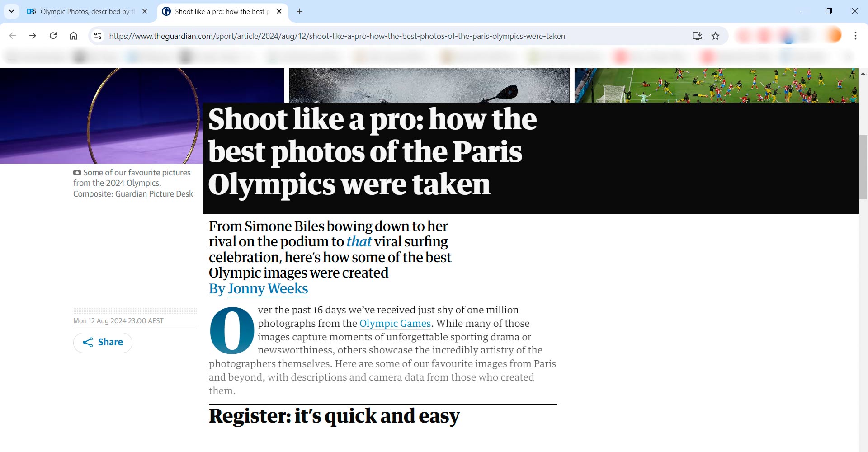Bookmark this page with the star
Screen dimensions: 868x452
click(715, 36)
